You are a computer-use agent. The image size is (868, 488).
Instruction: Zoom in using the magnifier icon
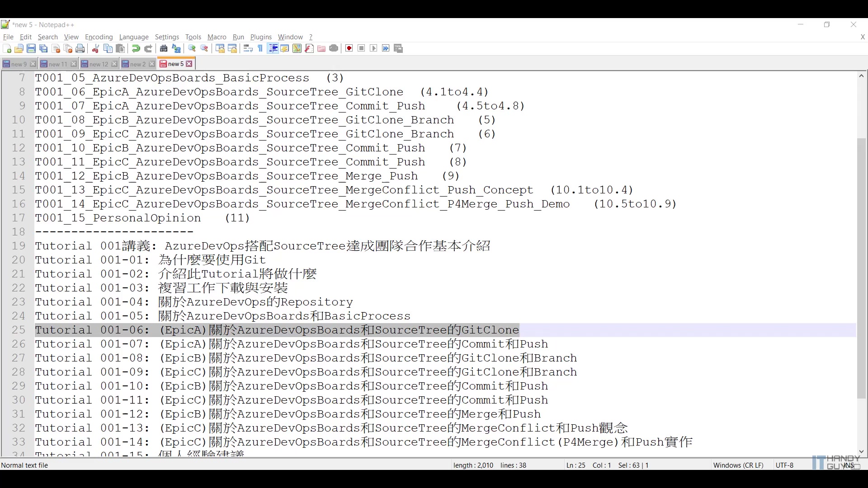[191, 48]
